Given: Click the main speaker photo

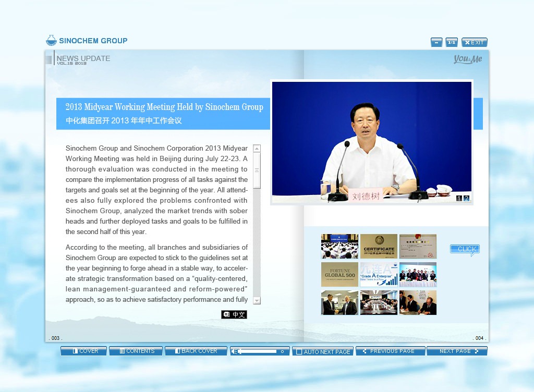Looking at the screenshot, I should 371,142.
